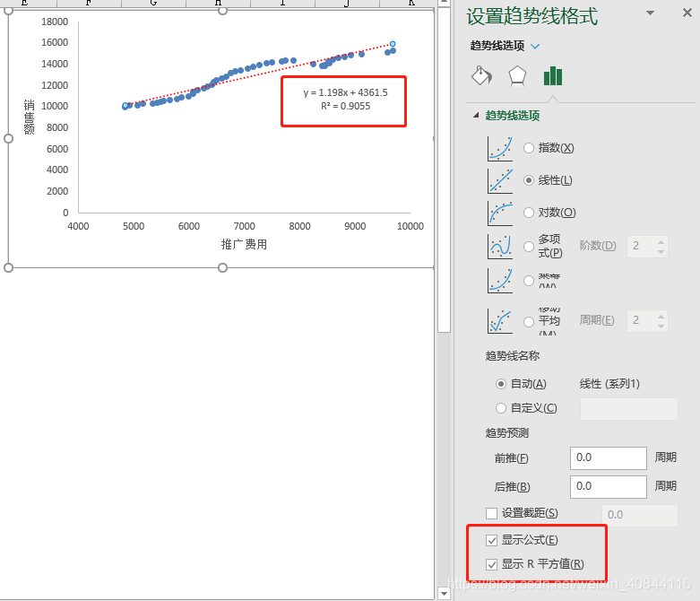
Task: Choose 自定义(C) custom trendline name
Action: tap(501, 408)
